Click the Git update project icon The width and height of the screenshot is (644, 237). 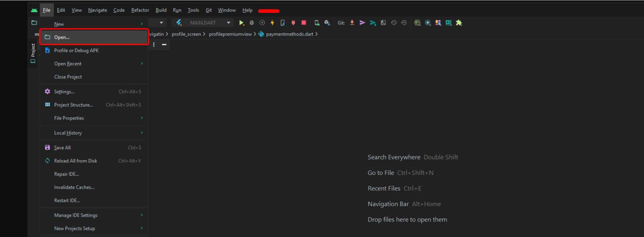352,23
